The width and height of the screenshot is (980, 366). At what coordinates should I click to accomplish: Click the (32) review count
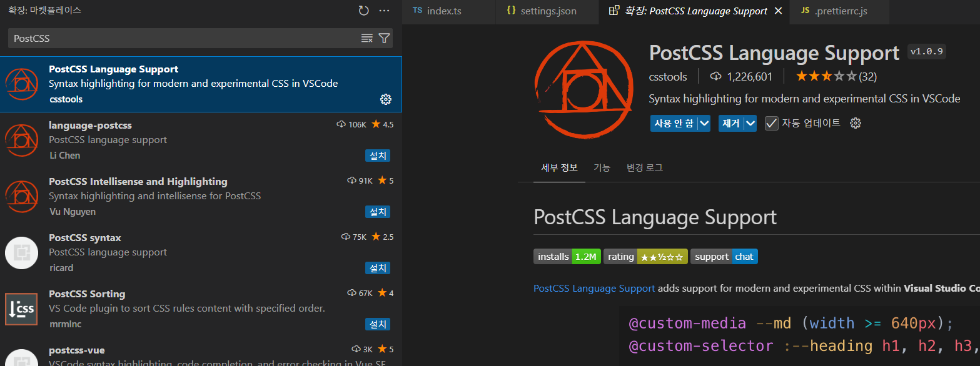tap(867, 77)
